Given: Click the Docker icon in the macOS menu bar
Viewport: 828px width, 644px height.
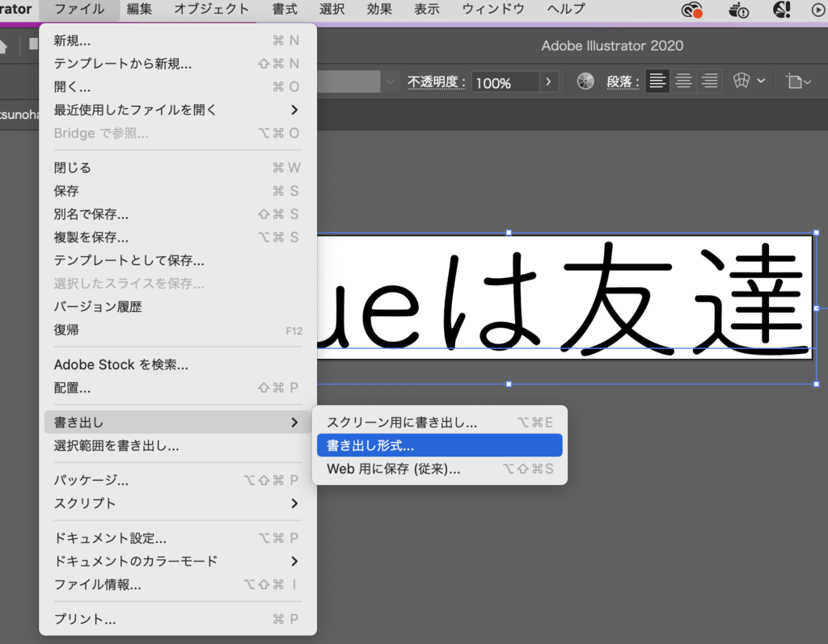Looking at the screenshot, I should coord(737,11).
